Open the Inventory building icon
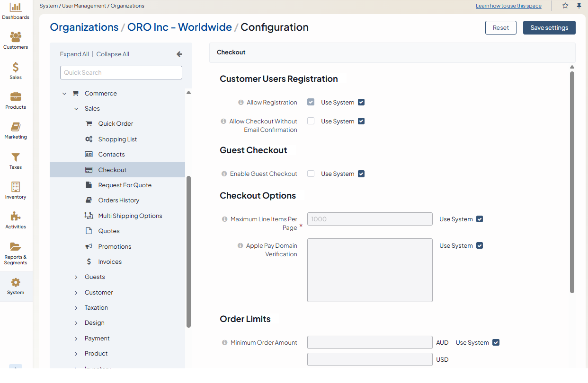The width and height of the screenshot is (588, 383). point(16,187)
